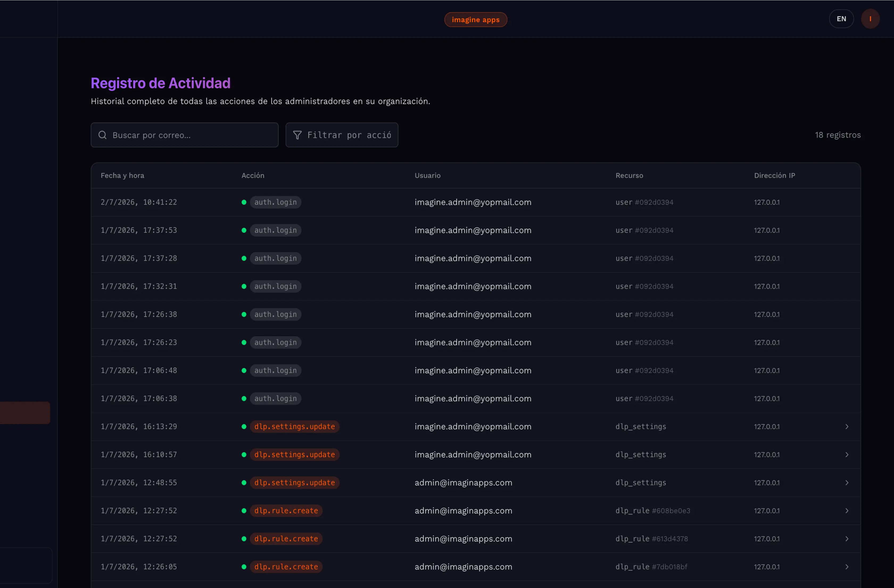
Task: Click the dlp_settings resource at 16:10:57
Action: coord(640,455)
